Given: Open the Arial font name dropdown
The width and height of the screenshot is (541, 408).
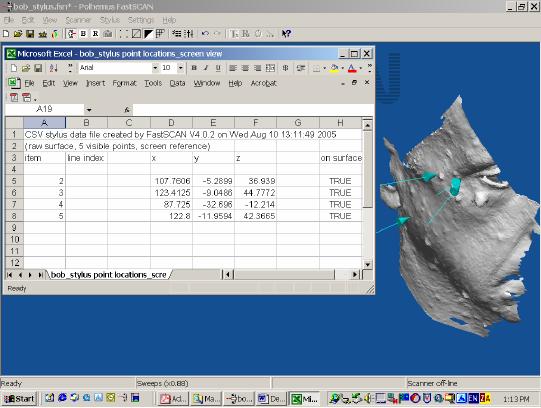Looking at the screenshot, I should (155, 68).
